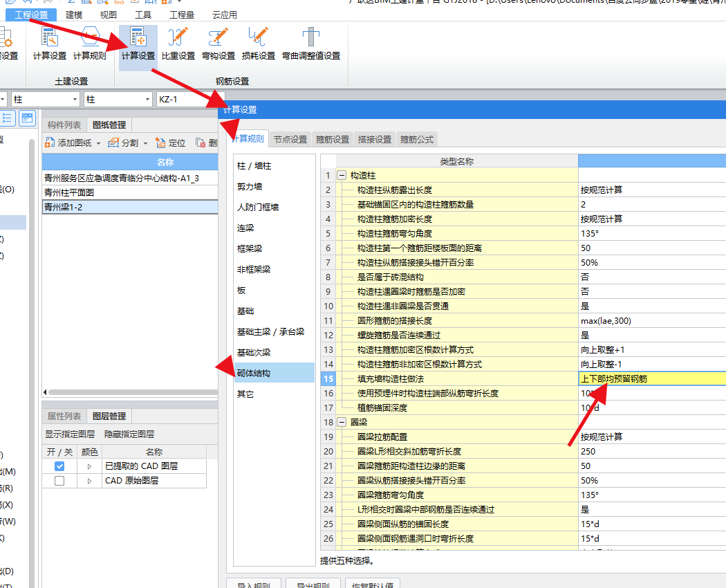Click 导出规则 button

point(313,584)
